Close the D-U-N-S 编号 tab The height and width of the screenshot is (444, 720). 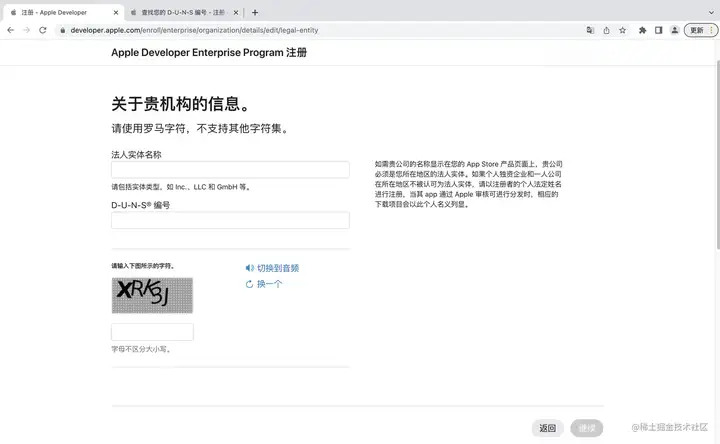pyautogui.click(x=236, y=12)
